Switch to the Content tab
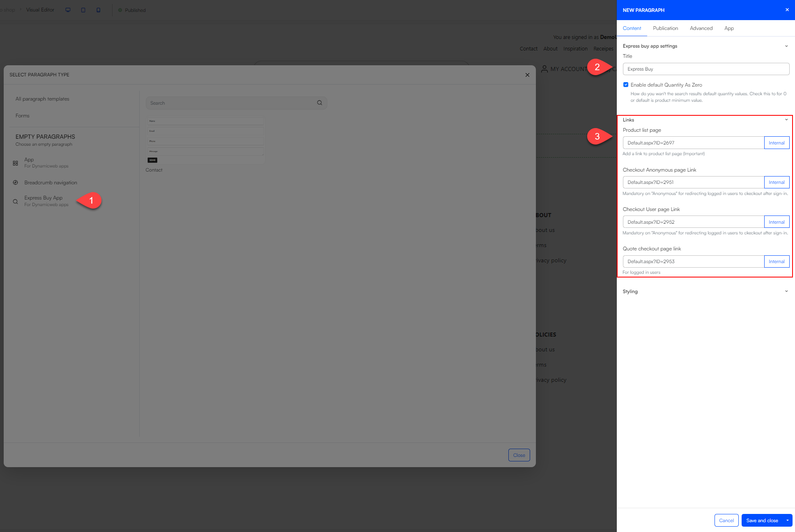 point(632,28)
